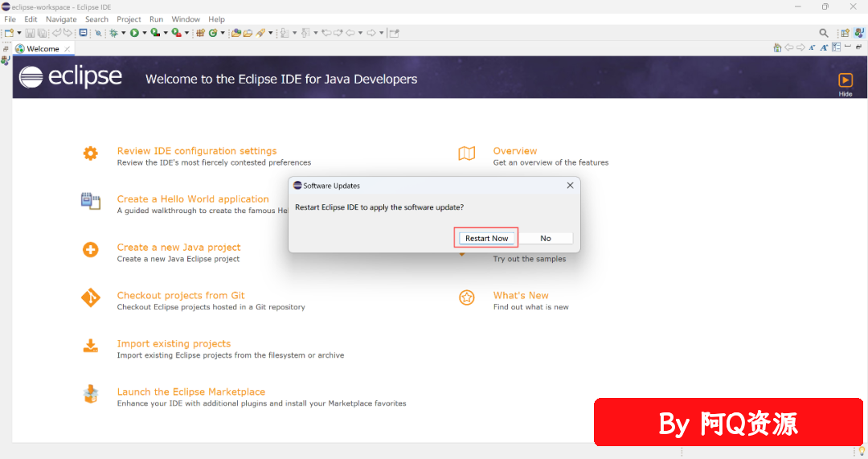This screenshot has width=868, height=459.
Task: Click the light bulb tip icon
Action: point(862,452)
